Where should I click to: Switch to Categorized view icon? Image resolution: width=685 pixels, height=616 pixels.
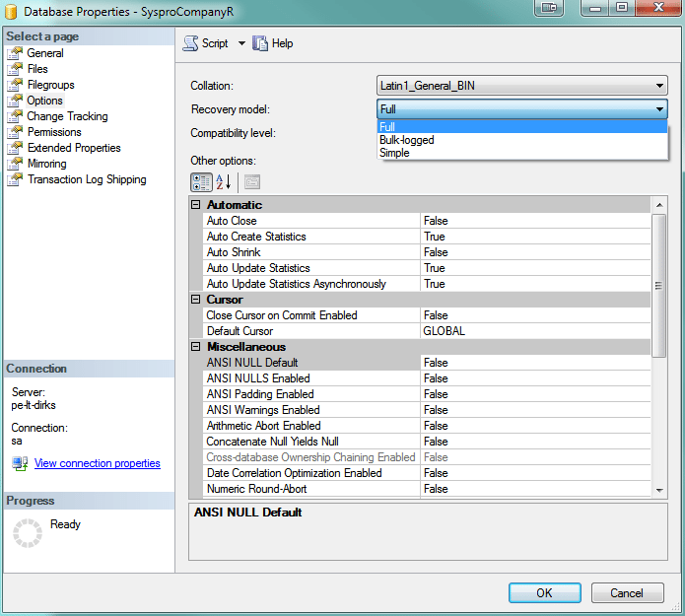[x=201, y=182]
